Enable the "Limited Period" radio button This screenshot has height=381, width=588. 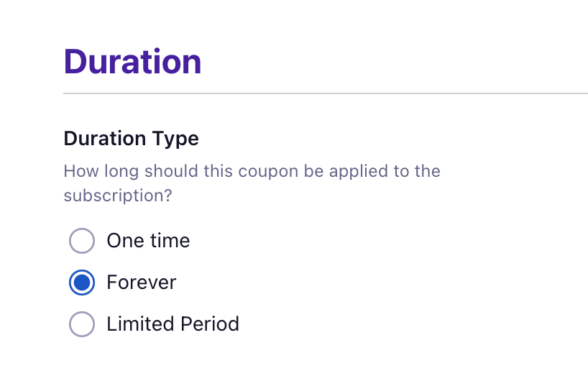[82, 324]
